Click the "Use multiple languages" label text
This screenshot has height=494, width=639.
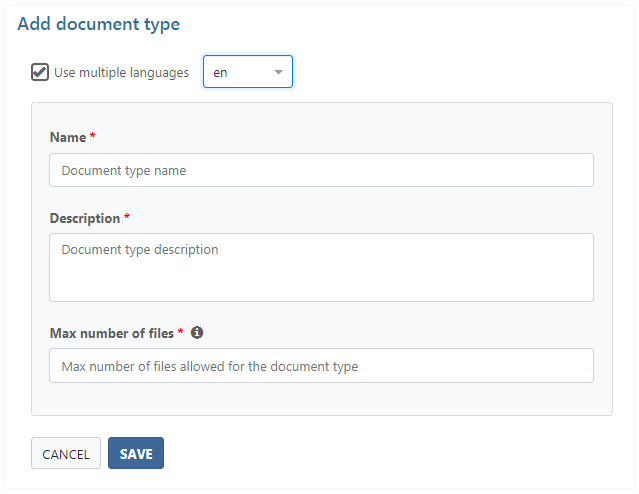point(121,72)
